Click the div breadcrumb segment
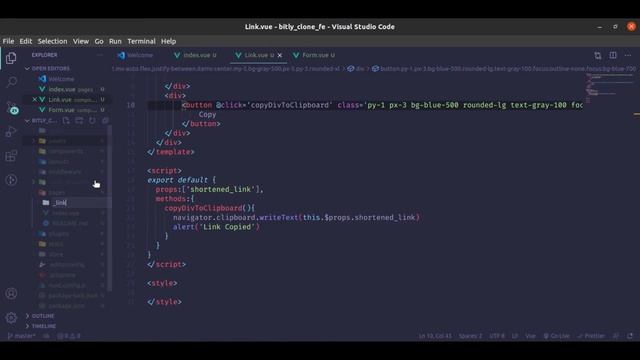 (x=356, y=69)
